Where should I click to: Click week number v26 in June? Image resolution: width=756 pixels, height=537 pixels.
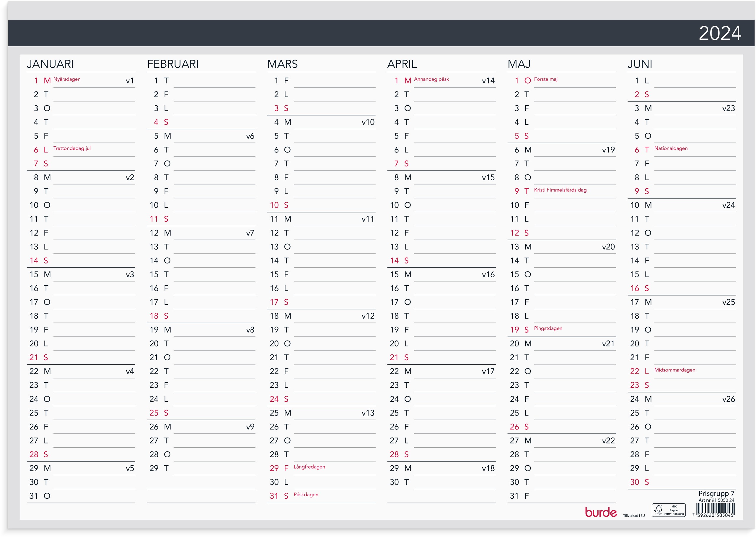pyautogui.click(x=728, y=399)
